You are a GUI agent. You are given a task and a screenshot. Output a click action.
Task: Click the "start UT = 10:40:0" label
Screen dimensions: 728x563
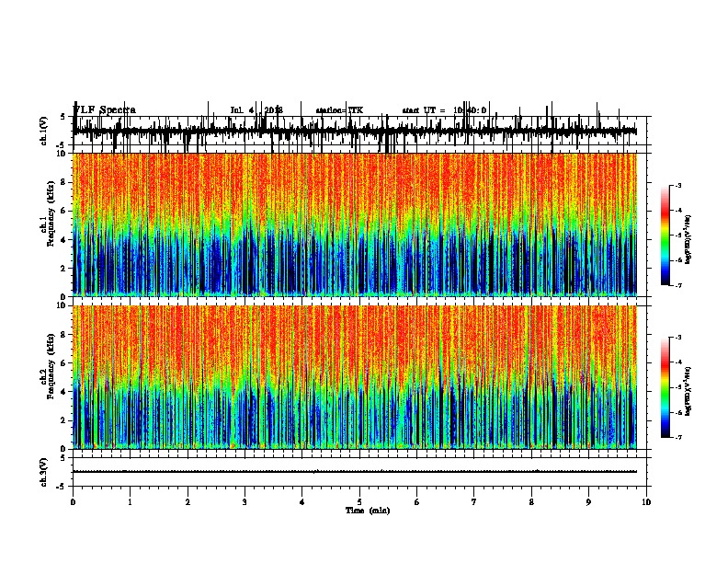pyautogui.click(x=444, y=110)
